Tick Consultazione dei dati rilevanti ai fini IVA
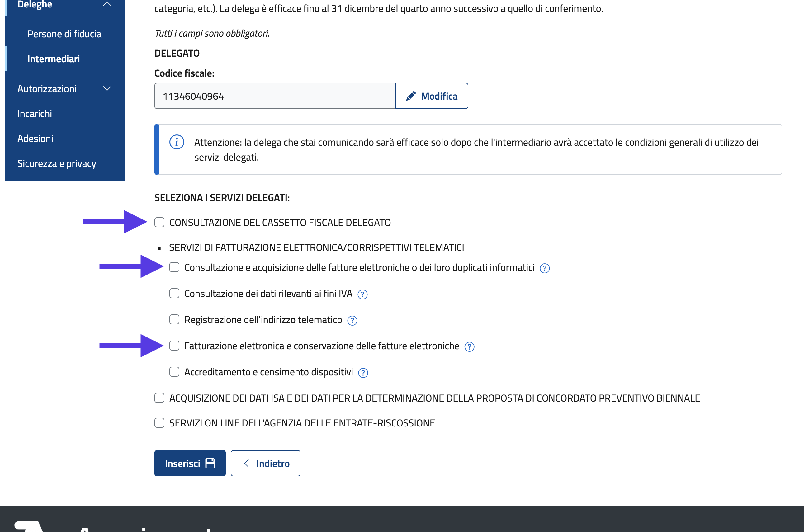804x532 pixels. (174, 294)
